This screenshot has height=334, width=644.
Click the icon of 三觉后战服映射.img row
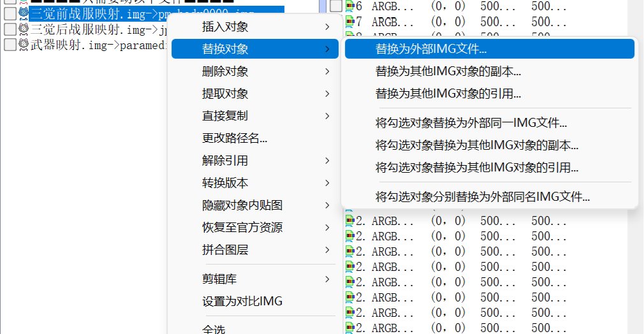point(24,29)
